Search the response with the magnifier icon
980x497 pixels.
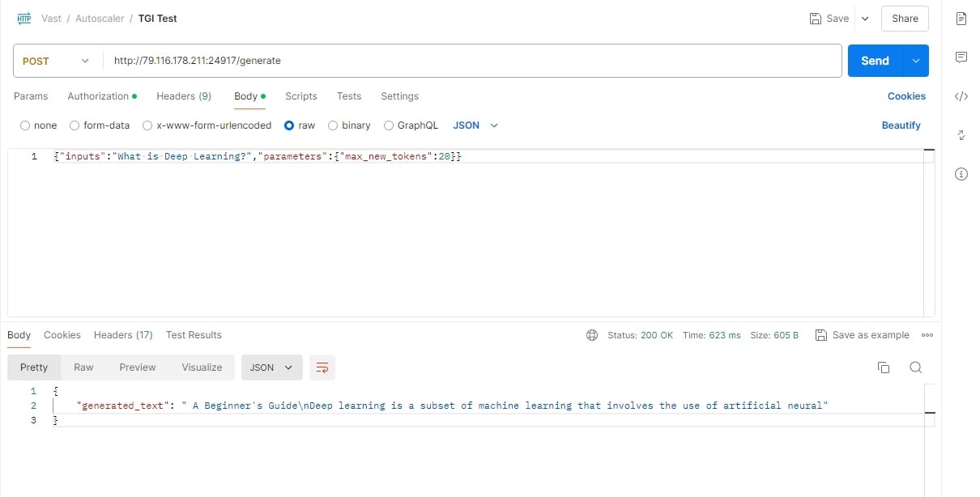click(916, 367)
